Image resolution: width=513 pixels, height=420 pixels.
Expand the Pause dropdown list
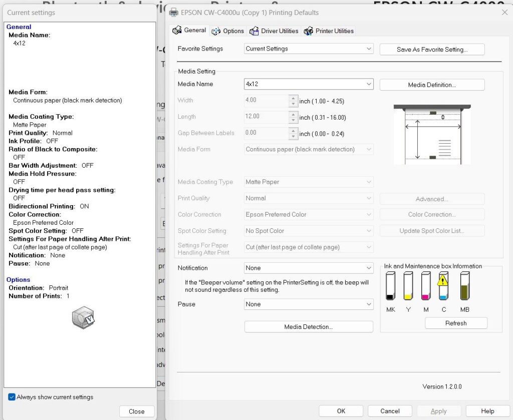[x=309, y=304]
